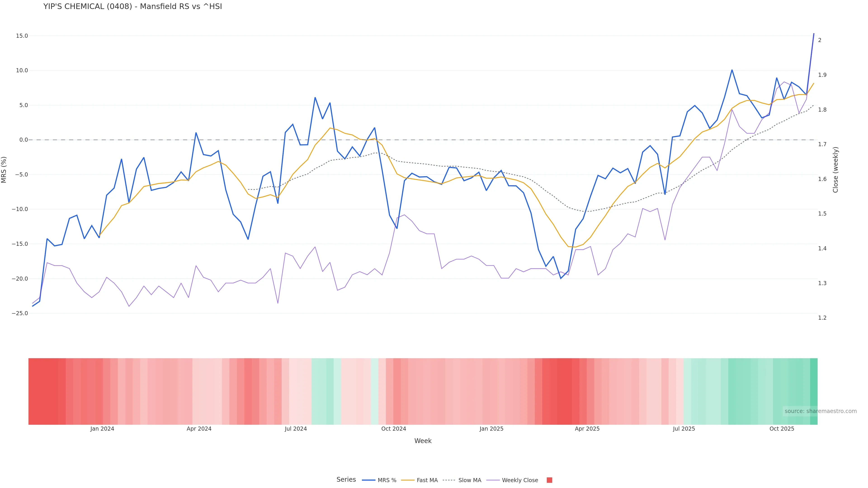868x488 pixels.
Task: Click the −25.0 tick on MRS axis
Action: pos(20,313)
